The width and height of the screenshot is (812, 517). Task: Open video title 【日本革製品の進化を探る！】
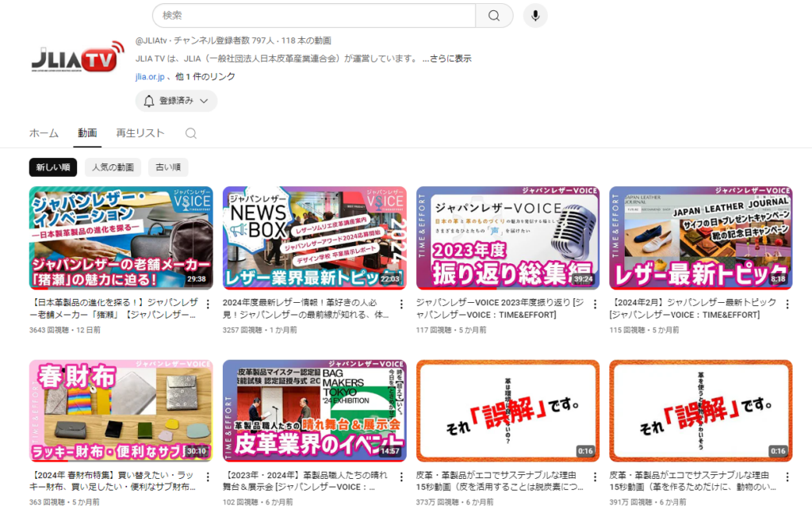pos(114,308)
